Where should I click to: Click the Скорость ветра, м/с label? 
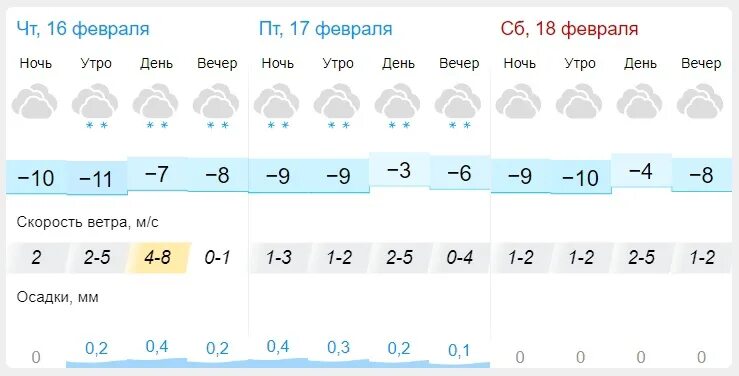pos(88,222)
